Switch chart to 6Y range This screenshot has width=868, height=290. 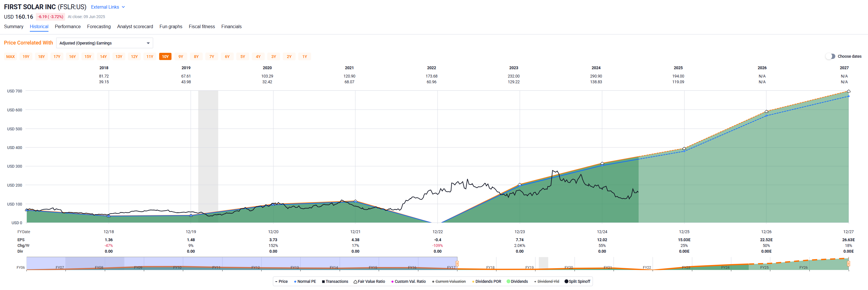[227, 57]
